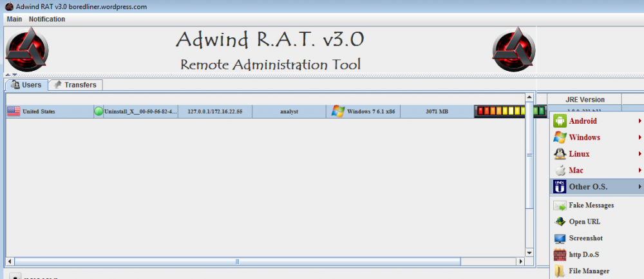Screen dimensions: 644x279
Task: Click the Windows 7 logo in user row
Action: [338, 111]
